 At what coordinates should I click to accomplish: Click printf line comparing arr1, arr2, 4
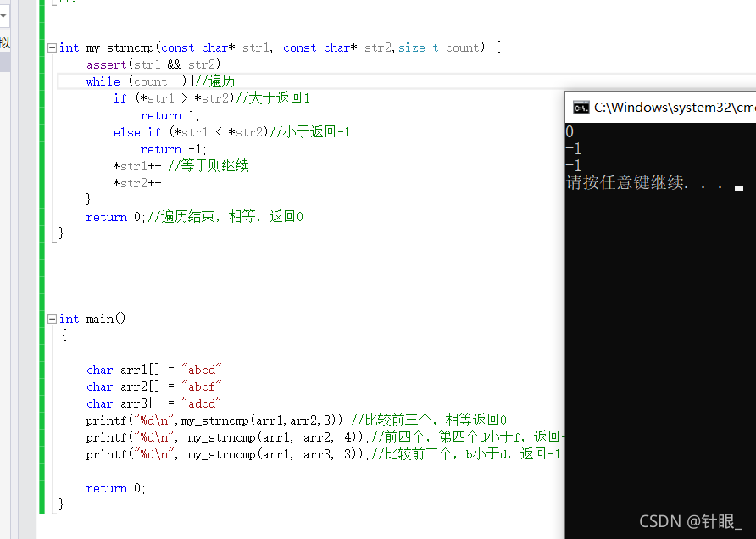[325, 437]
